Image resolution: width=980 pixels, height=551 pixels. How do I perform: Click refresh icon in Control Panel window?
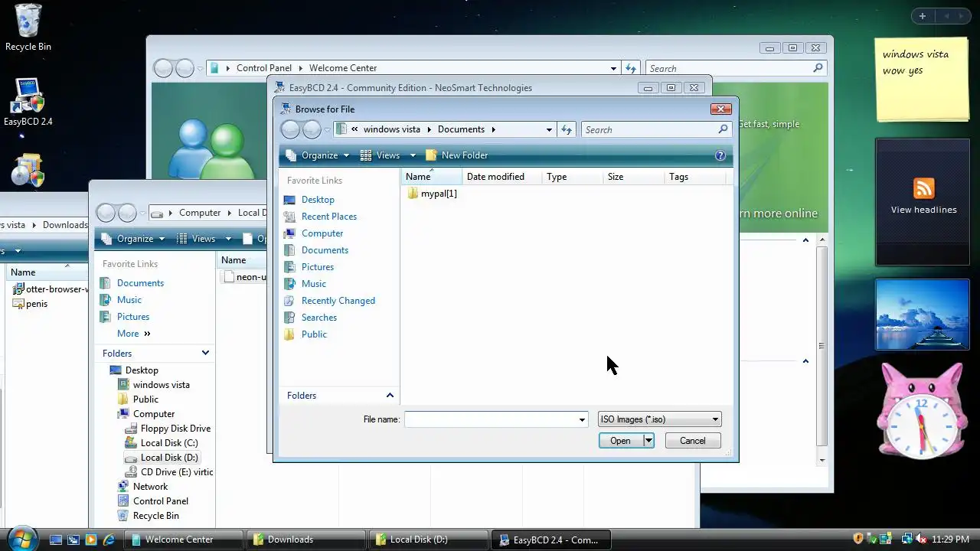click(630, 68)
